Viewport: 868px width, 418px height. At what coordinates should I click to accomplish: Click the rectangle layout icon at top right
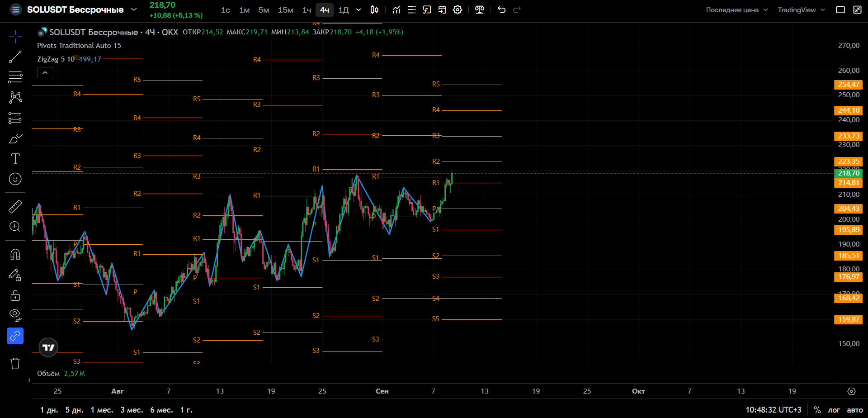pos(840,10)
